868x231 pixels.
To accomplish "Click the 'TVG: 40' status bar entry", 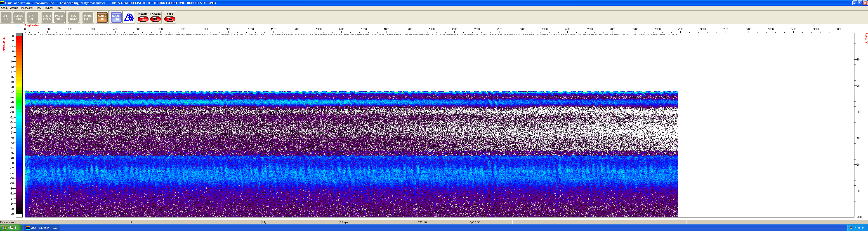I will tap(422, 222).
